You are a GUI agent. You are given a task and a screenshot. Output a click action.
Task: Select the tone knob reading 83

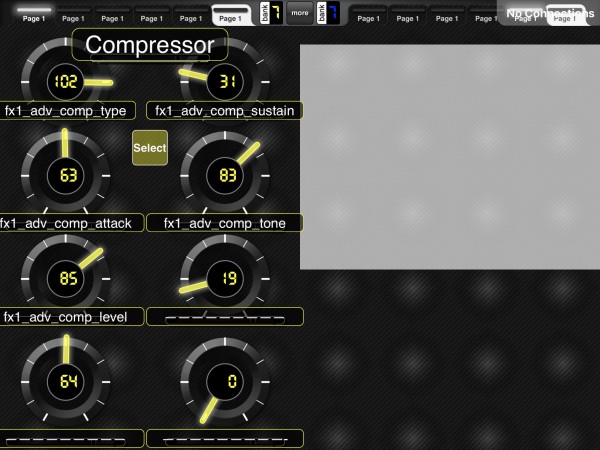pos(225,175)
